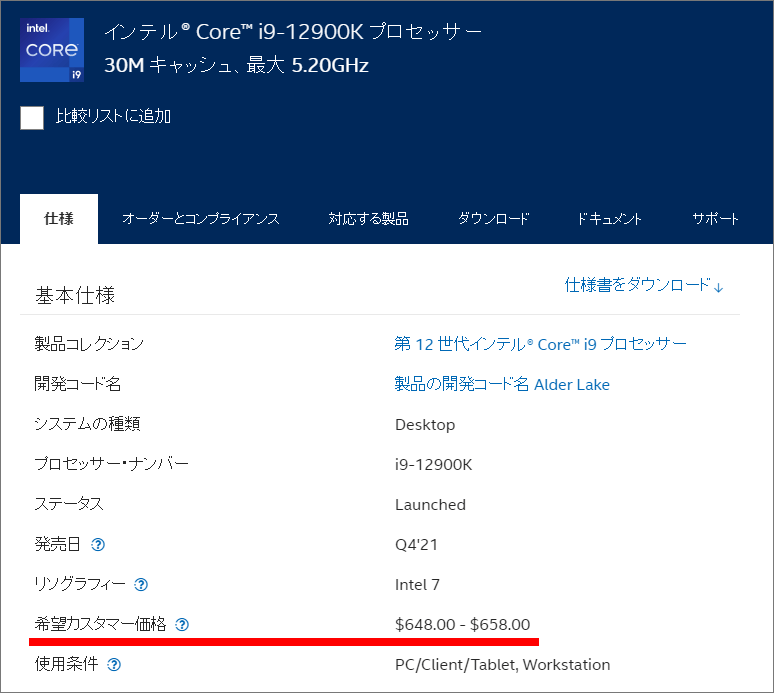774x693 pixels.
Task: Click the 比較リストに追加 label text
Action: pos(113,116)
